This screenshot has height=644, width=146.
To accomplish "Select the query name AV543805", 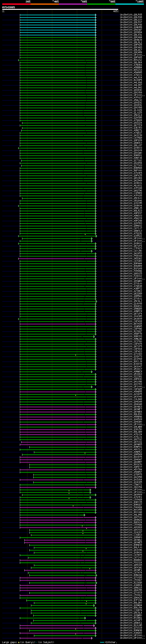I will [8, 8].
